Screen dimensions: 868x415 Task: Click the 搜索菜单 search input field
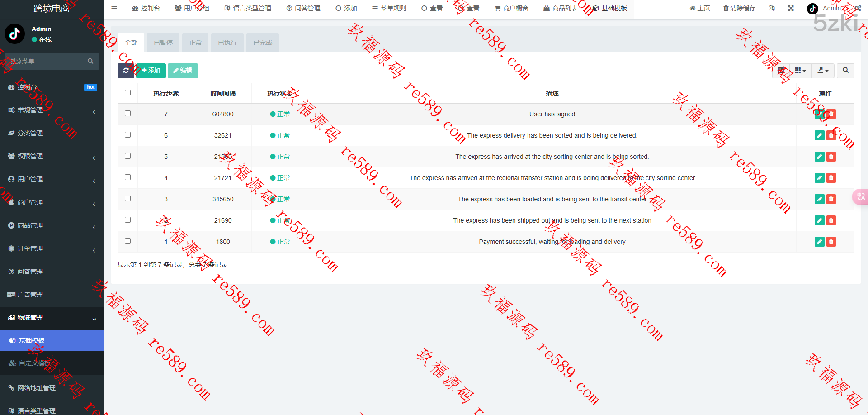pos(47,61)
